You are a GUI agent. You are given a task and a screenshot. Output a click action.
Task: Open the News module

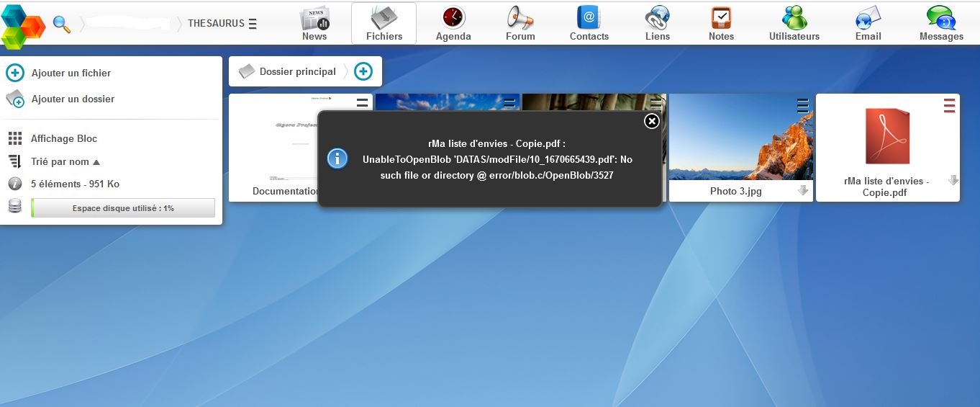coord(314,23)
